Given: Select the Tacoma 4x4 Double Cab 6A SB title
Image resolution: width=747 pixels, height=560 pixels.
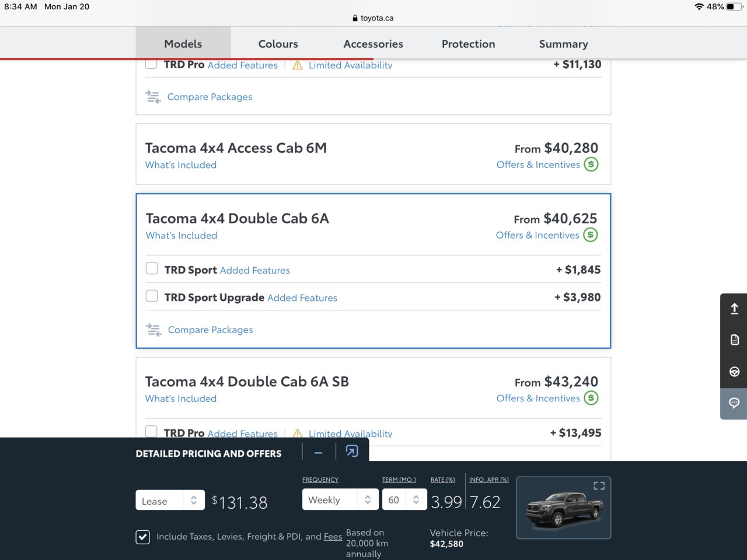Looking at the screenshot, I should [x=247, y=382].
